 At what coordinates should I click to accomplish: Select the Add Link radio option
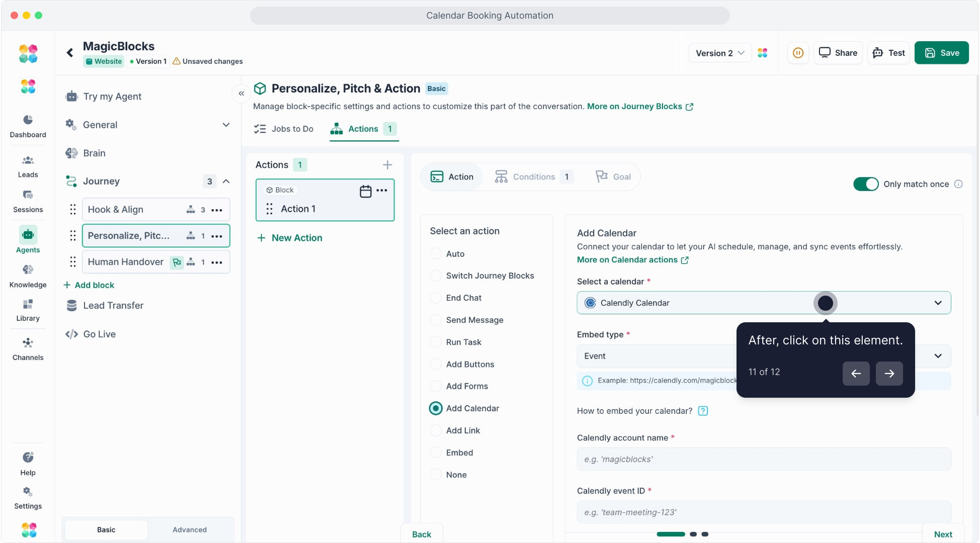coord(436,430)
